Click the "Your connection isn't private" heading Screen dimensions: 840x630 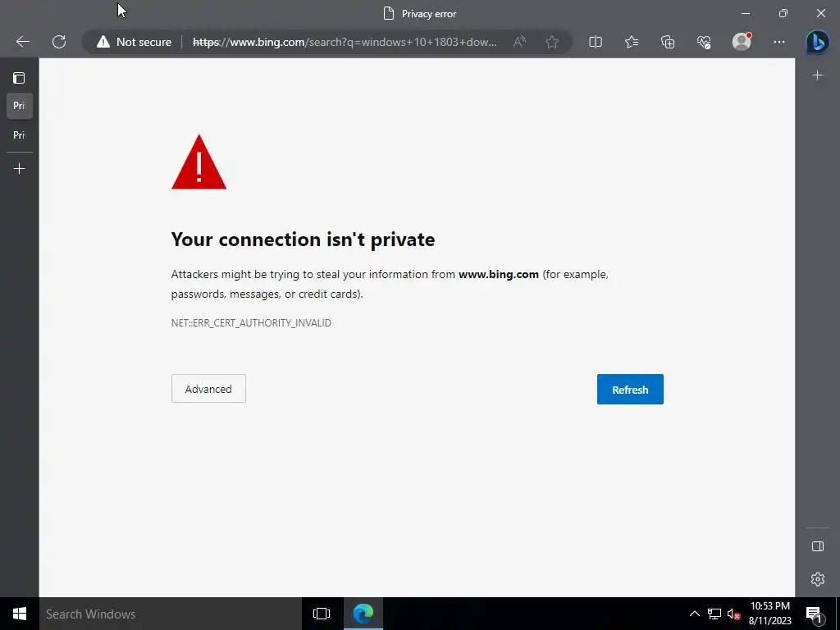click(304, 240)
